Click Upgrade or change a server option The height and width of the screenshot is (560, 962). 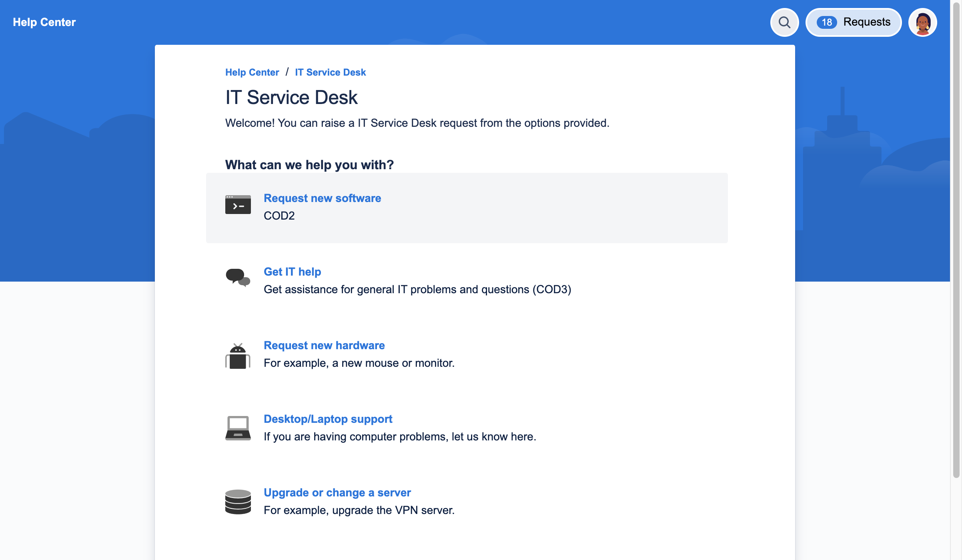pos(337,492)
